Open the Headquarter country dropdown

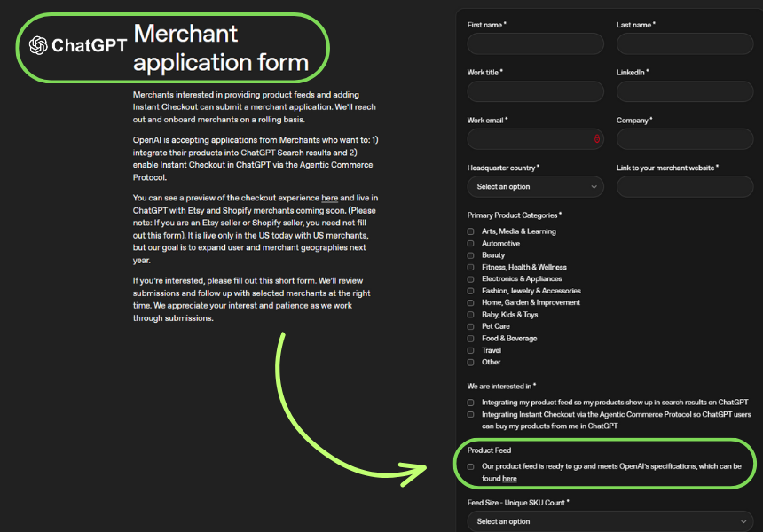pyautogui.click(x=535, y=187)
